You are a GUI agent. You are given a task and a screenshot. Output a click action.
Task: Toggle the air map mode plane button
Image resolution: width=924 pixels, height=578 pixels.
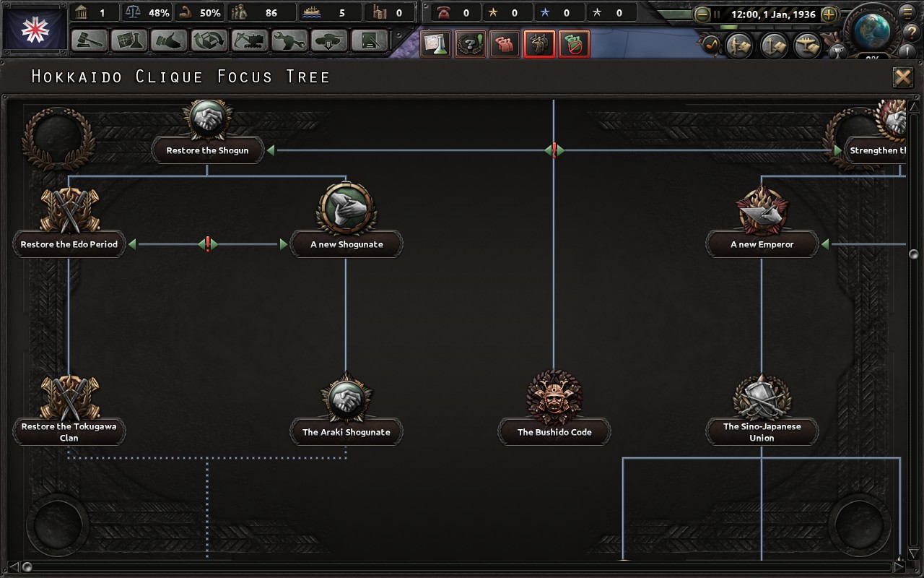pyautogui.click(x=808, y=46)
